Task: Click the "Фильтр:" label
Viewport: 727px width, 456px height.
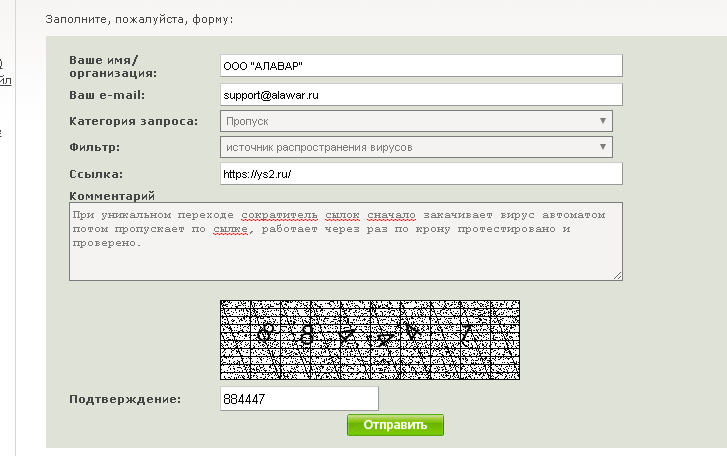Action: click(95, 147)
